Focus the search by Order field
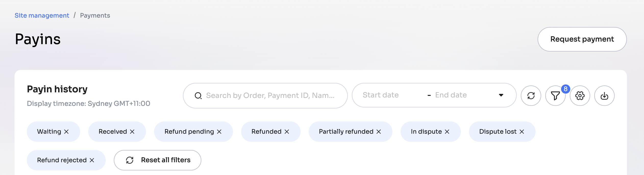The width and height of the screenshot is (644, 175). tap(270, 96)
